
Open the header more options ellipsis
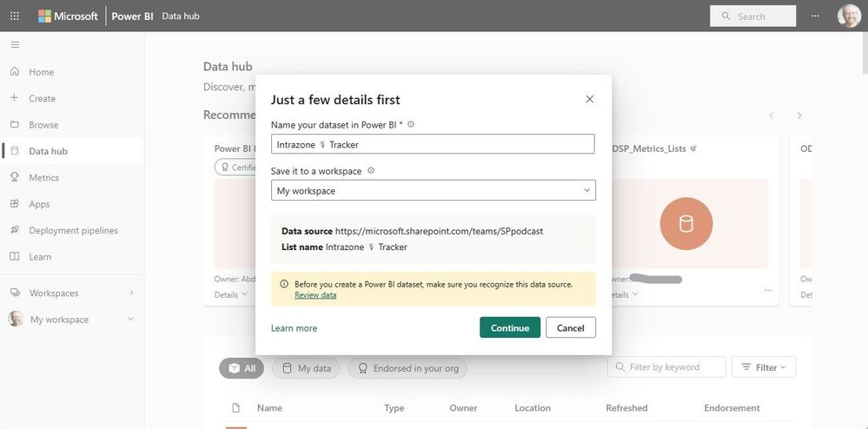pos(815,16)
